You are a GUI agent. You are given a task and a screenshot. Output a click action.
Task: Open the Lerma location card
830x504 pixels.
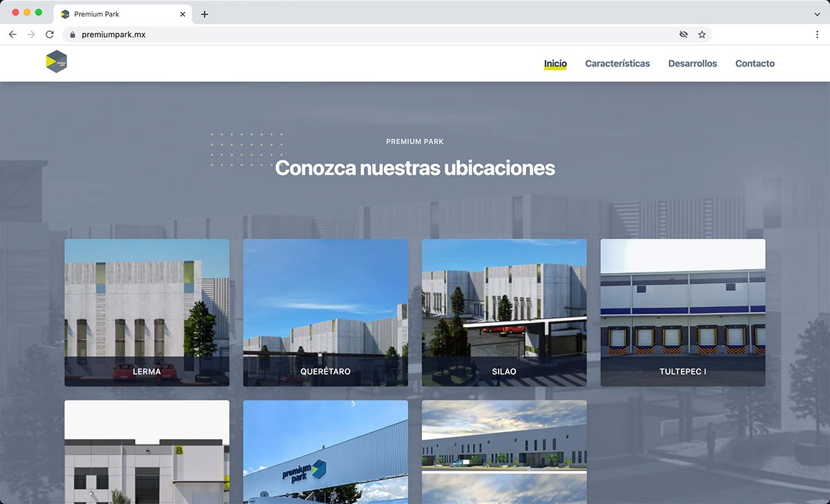click(x=147, y=312)
